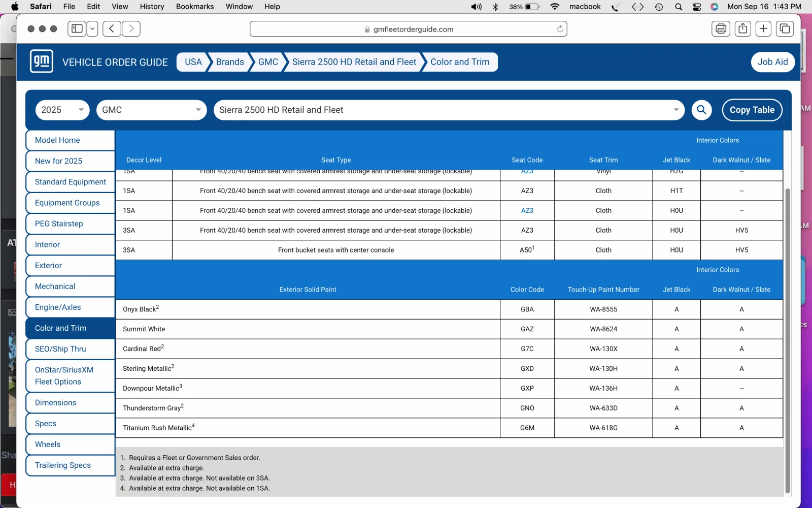The height and width of the screenshot is (508, 812).
Task: Open Safari Edit menu
Action: point(93,7)
